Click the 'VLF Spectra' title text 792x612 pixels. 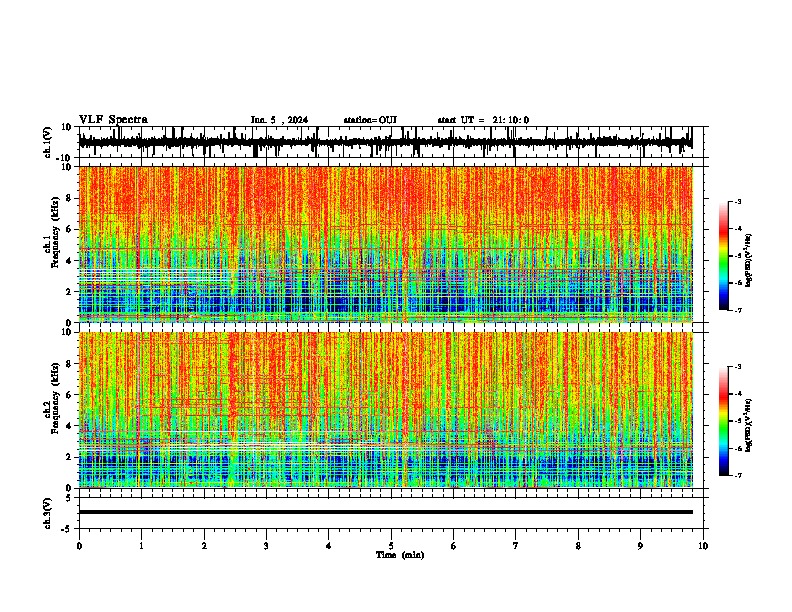(113, 120)
